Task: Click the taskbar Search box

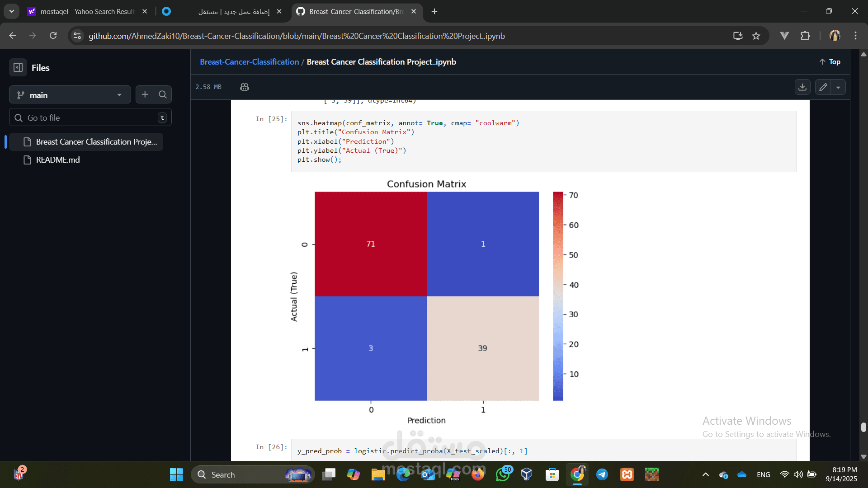Action: (x=253, y=474)
